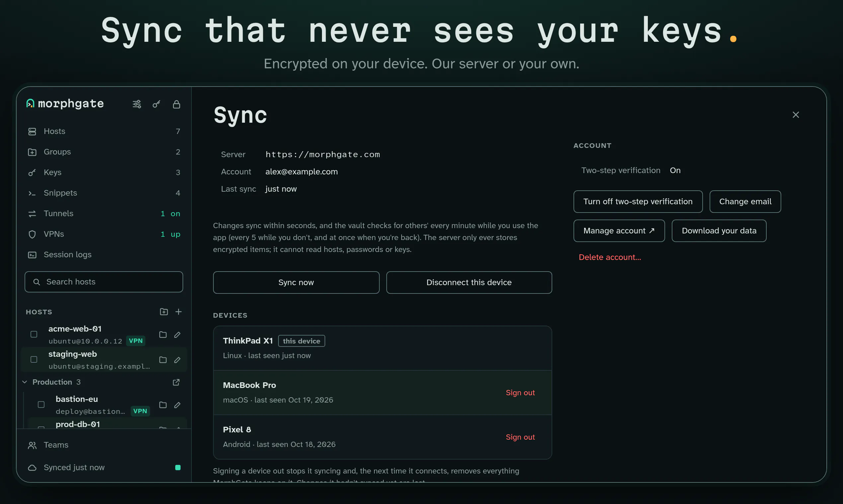Click the key icon in sidebar header
Screen dimensions: 843x504
point(156,104)
